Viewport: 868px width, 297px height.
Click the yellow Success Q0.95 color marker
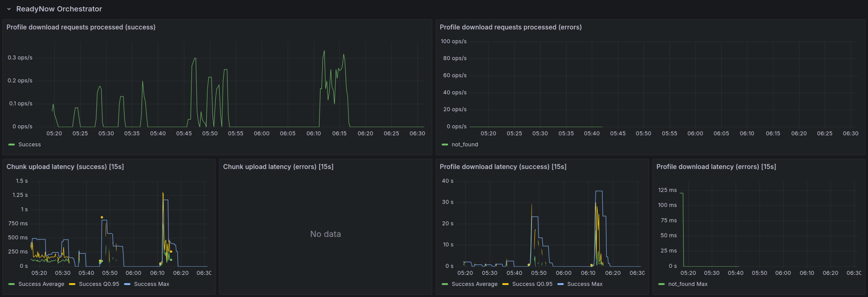click(72, 284)
